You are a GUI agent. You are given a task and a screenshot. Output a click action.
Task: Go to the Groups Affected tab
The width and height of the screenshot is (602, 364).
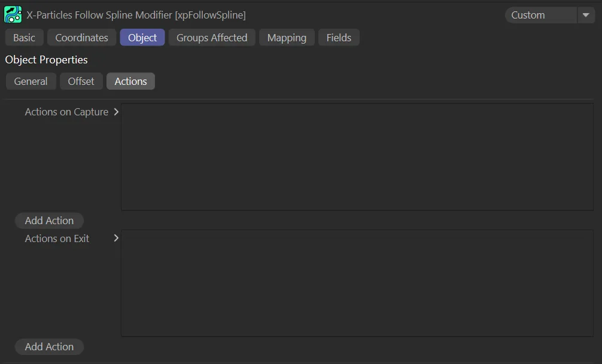coord(212,38)
